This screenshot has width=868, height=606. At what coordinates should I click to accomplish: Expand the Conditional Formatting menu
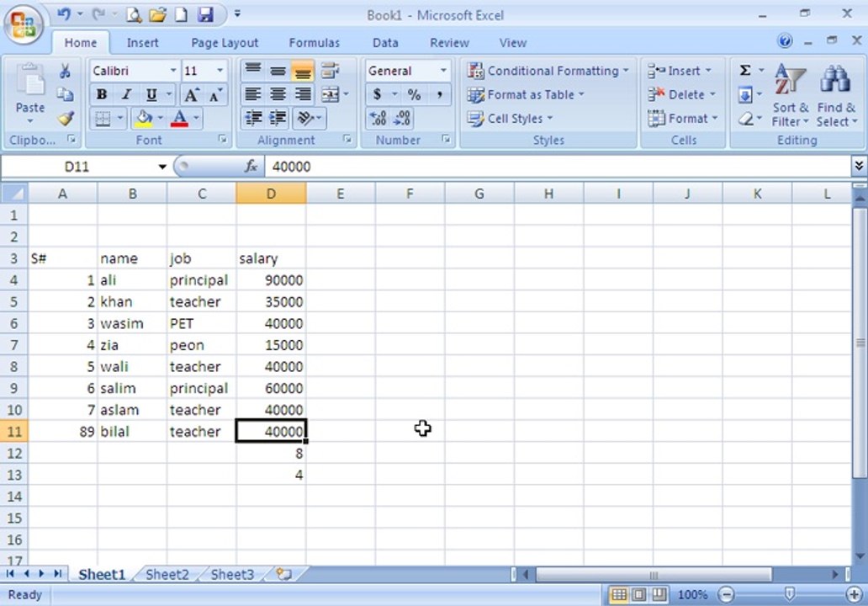click(x=548, y=71)
